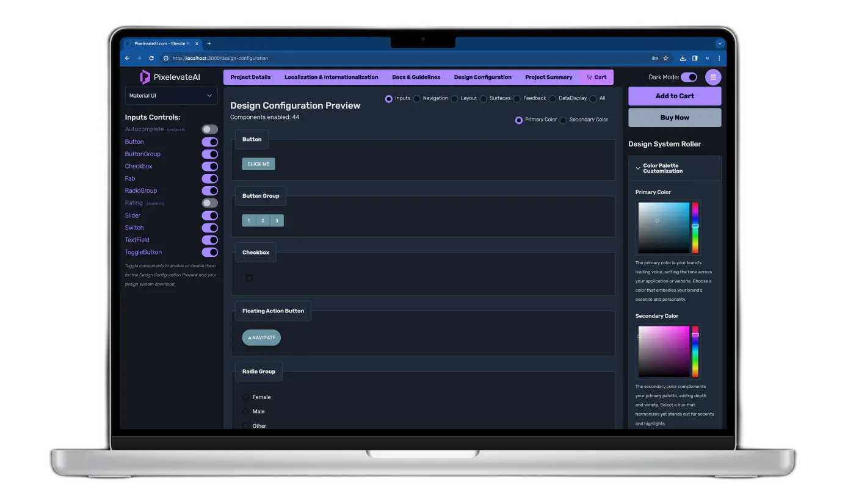Screen dimensions: 848x504
Task: Click the Secondary Color hue slider
Action: (x=695, y=351)
